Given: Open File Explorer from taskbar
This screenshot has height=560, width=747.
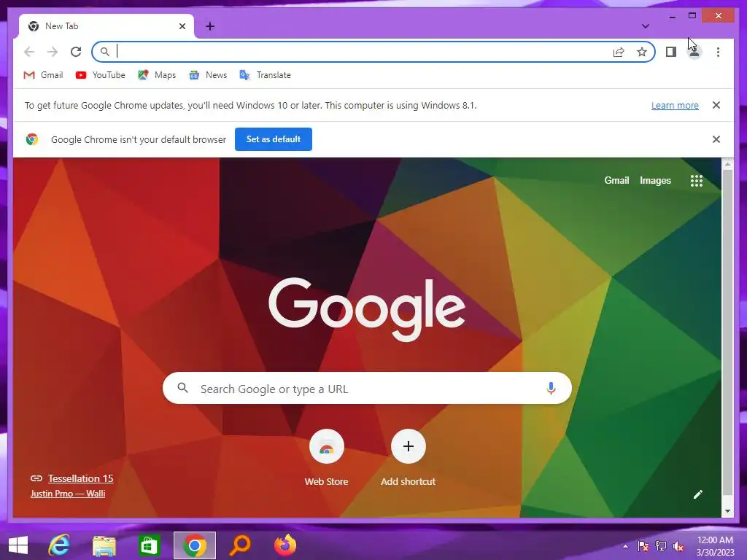Looking at the screenshot, I should tap(104, 545).
